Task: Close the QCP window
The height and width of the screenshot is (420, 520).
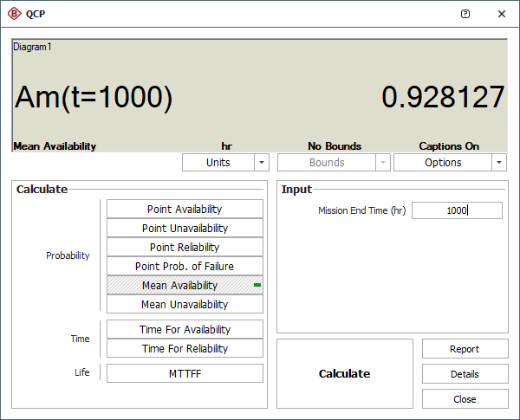Action: click(502, 14)
